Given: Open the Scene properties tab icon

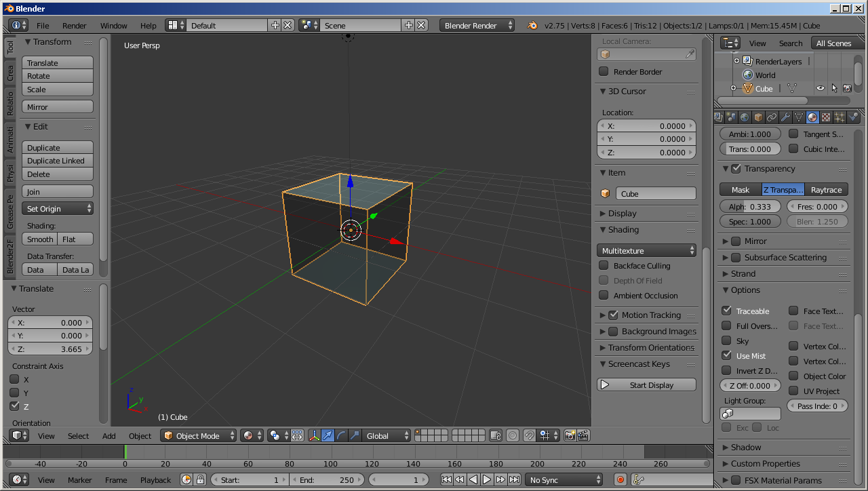Looking at the screenshot, I should (731, 117).
